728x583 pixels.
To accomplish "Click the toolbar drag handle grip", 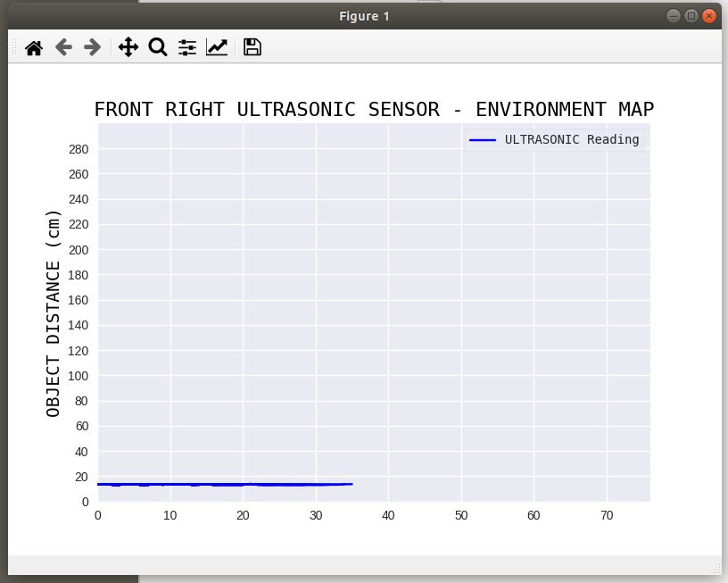I will [14, 47].
